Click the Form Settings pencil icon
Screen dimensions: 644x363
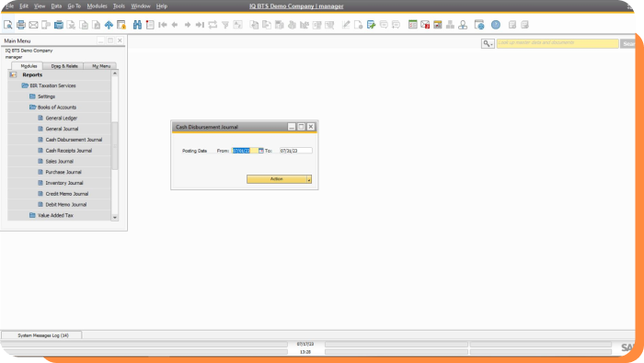tap(346, 25)
